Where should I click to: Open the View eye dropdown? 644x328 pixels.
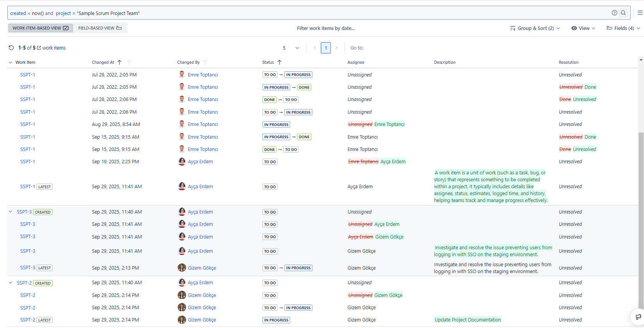tap(583, 28)
